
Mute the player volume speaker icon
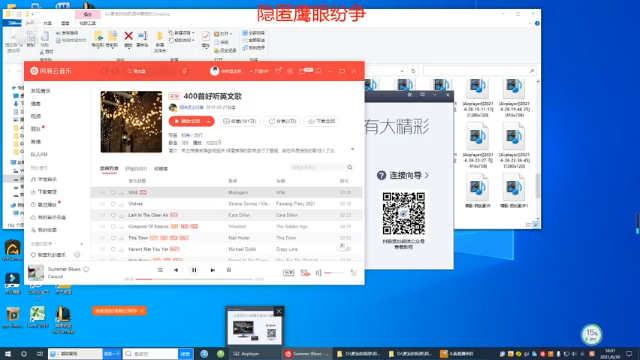pyautogui.click(x=318, y=273)
